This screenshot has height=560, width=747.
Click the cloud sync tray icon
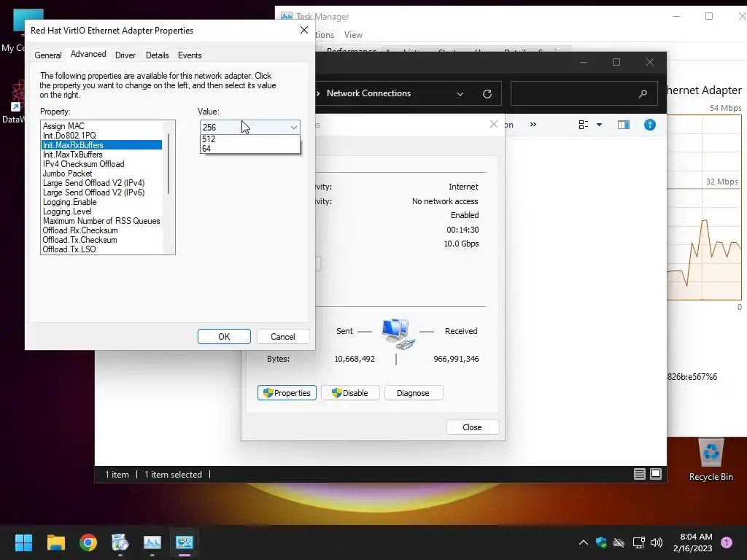pyautogui.click(x=619, y=542)
